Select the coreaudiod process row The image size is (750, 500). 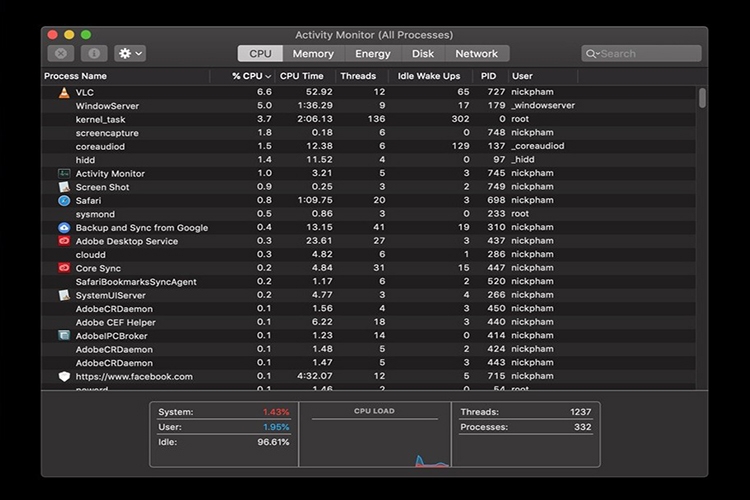coord(369,146)
